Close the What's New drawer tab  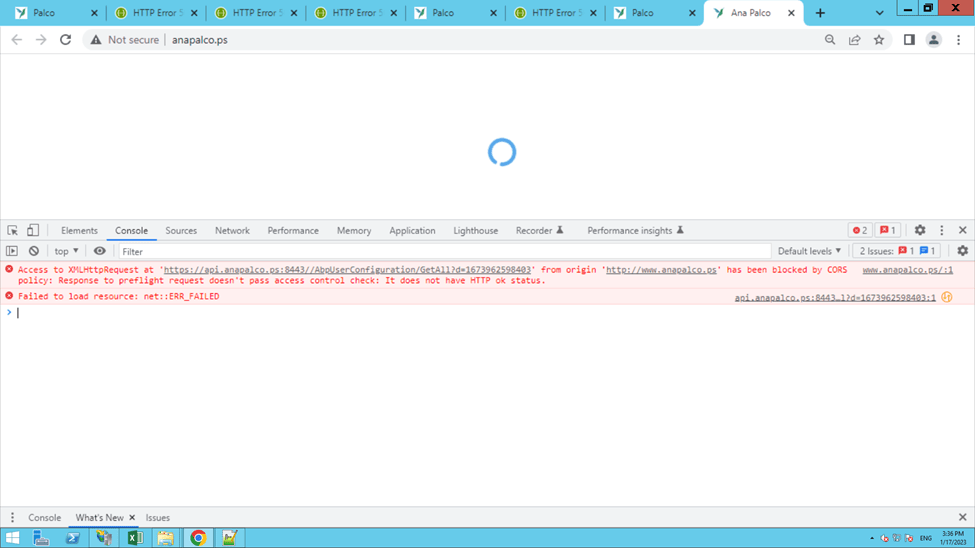tap(132, 518)
